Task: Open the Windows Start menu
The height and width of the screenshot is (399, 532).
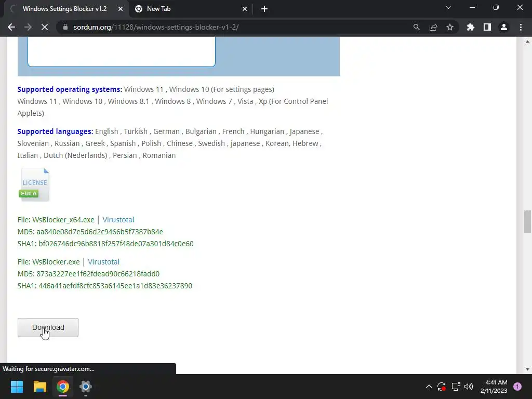Action: (x=17, y=387)
